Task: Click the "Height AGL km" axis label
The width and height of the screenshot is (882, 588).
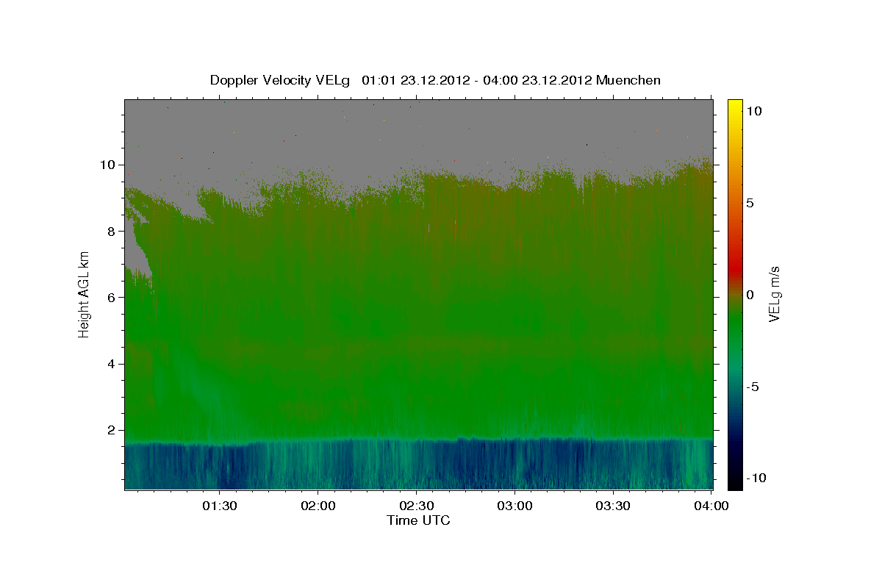Action: point(85,294)
